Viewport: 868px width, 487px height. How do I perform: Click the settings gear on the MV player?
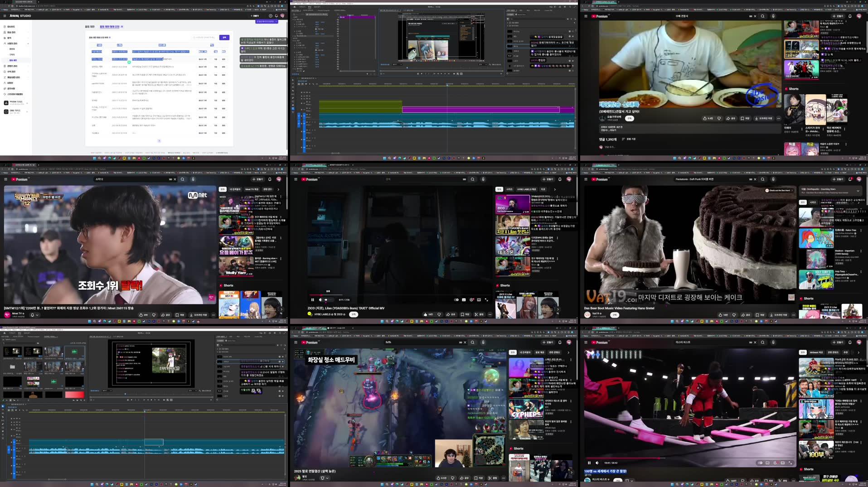tap(471, 299)
